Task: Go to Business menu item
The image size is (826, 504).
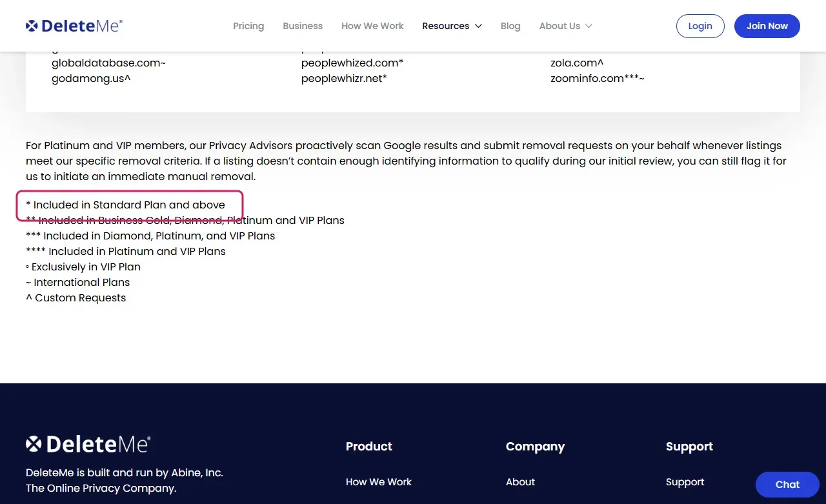Action: tap(303, 26)
